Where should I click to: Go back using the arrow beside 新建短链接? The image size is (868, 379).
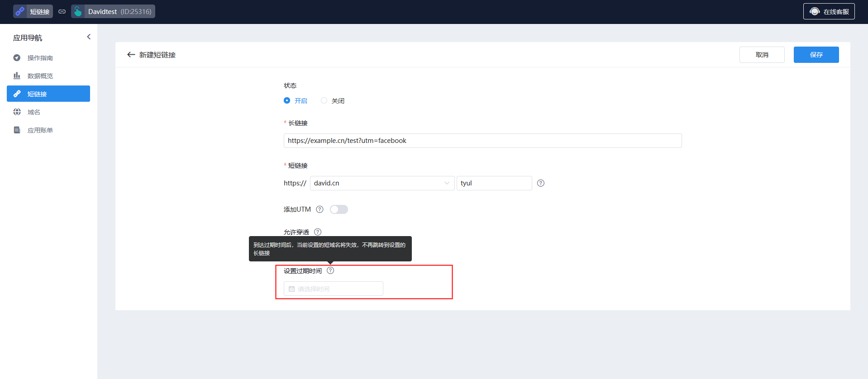pos(131,55)
